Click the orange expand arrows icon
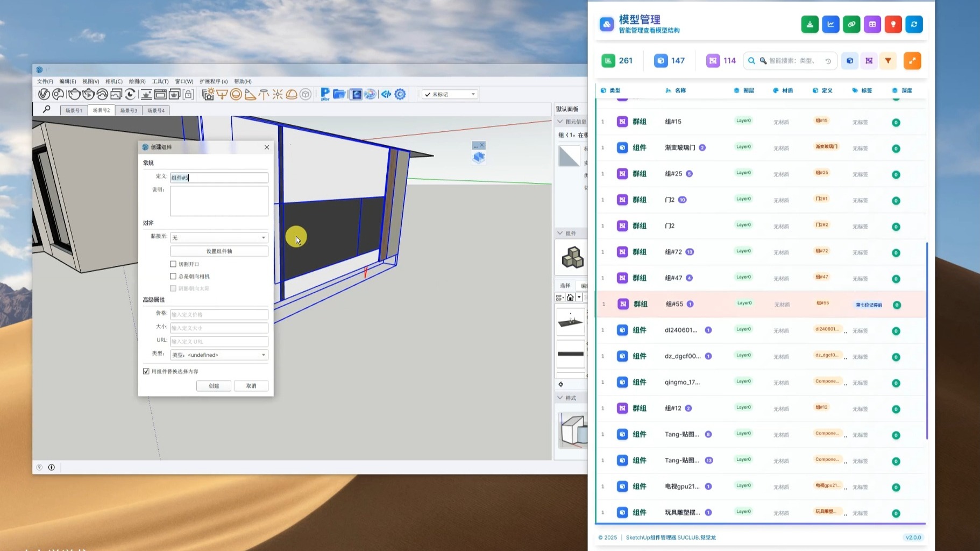 click(x=912, y=61)
